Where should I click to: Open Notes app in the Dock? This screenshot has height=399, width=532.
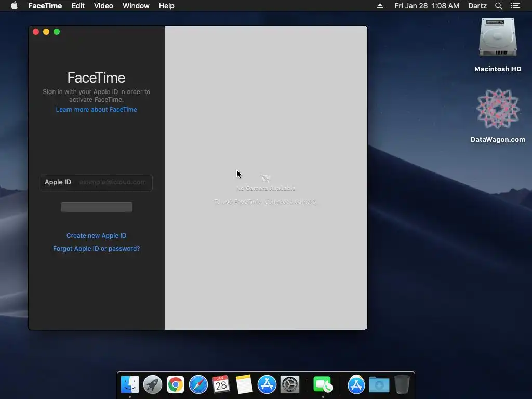click(x=244, y=385)
